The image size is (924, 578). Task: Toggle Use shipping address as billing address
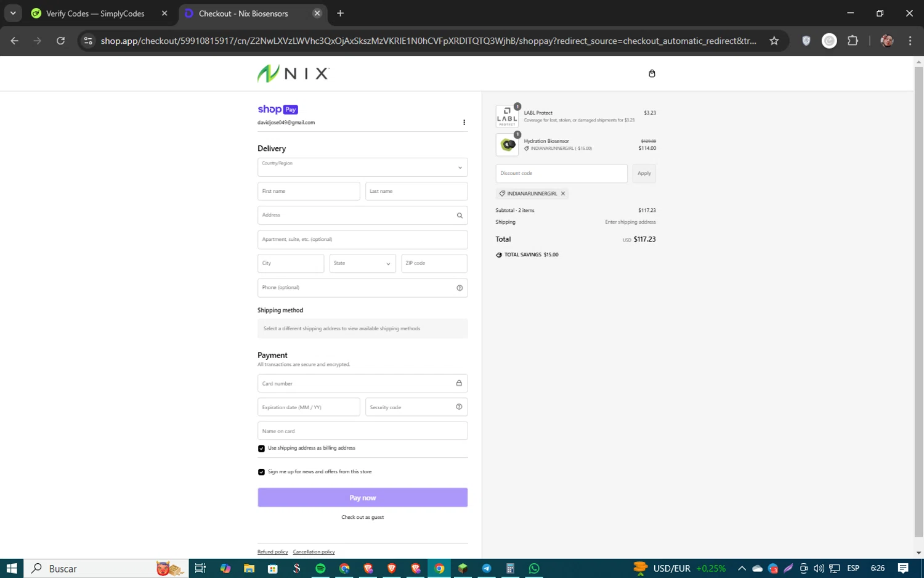point(261,449)
